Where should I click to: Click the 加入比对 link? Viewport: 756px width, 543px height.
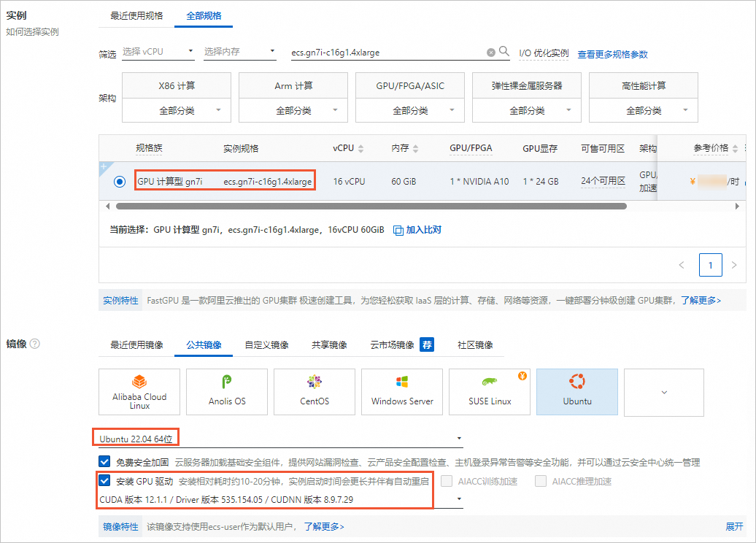tap(423, 230)
